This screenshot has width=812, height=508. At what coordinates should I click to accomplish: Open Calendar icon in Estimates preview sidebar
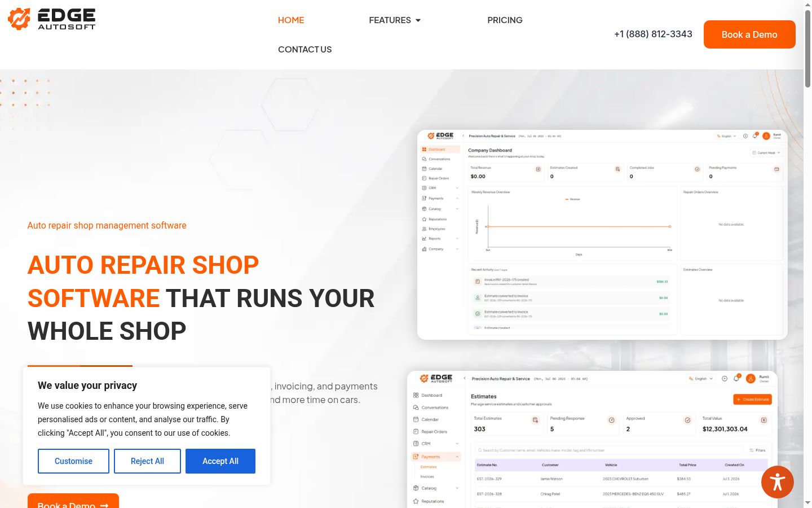[416, 419]
